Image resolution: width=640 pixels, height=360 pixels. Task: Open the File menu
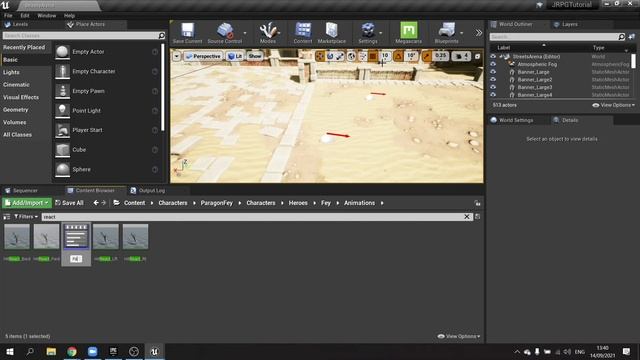8,16
